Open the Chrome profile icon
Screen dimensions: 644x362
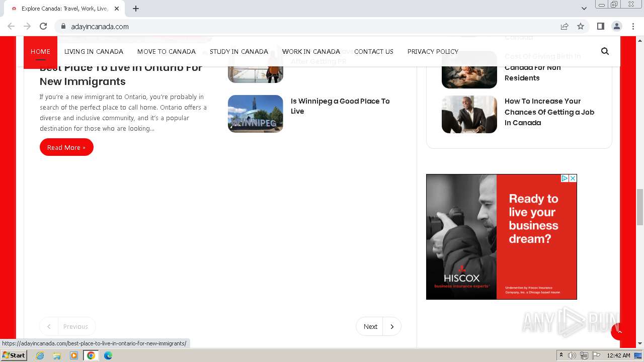(617, 26)
